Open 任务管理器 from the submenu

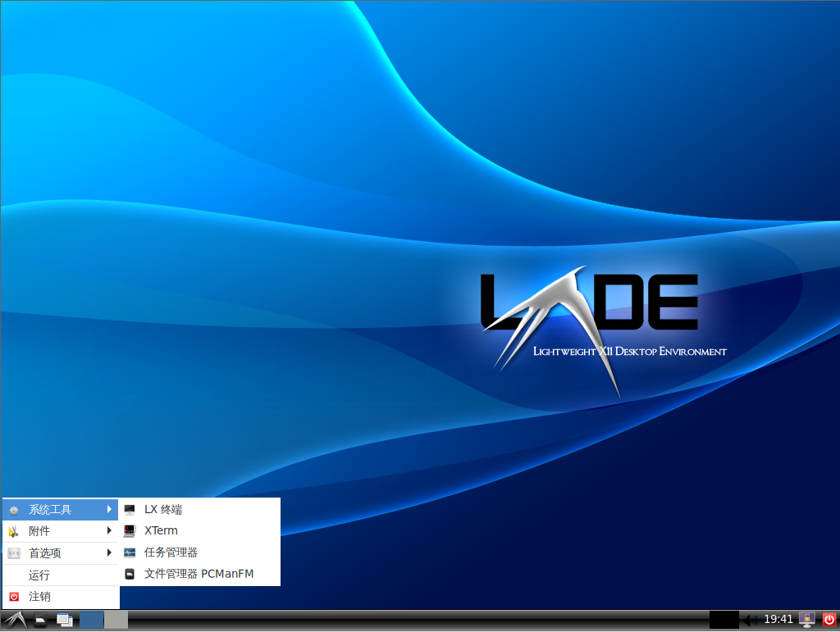200,552
